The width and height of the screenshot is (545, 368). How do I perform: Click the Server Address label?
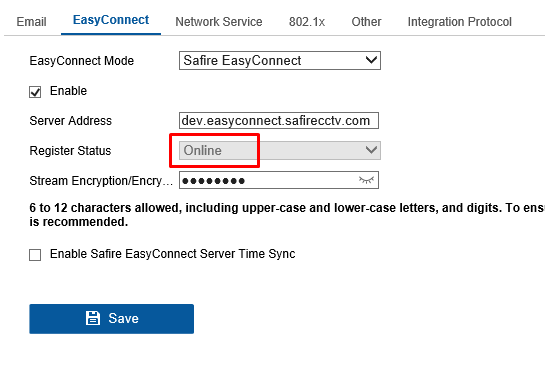point(71,121)
